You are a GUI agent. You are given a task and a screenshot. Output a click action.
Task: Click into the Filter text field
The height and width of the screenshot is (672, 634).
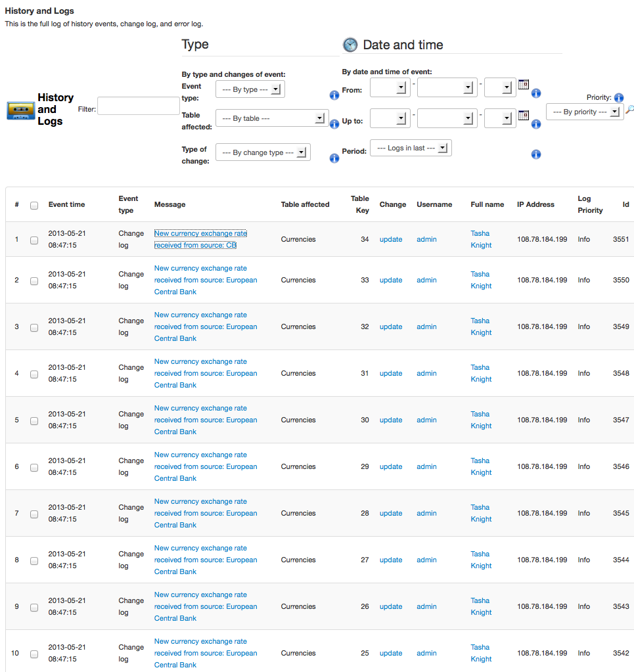pos(139,105)
